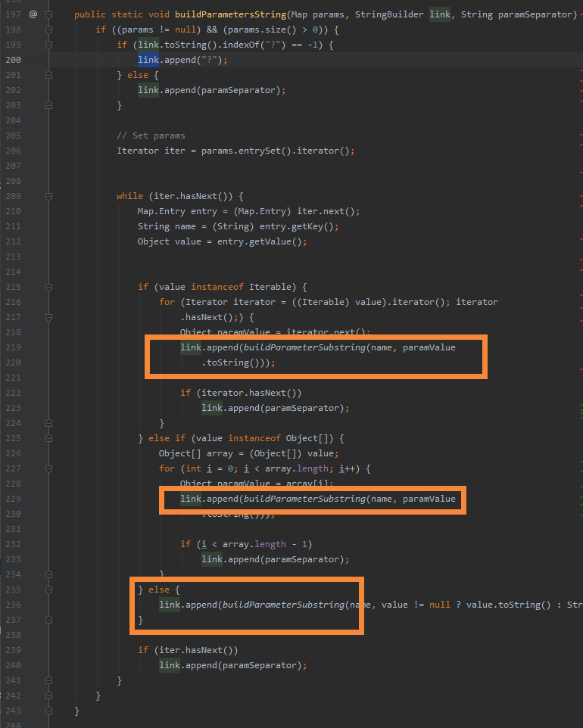Click the @ gutter icon on line 197

click(x=33, y=14)
